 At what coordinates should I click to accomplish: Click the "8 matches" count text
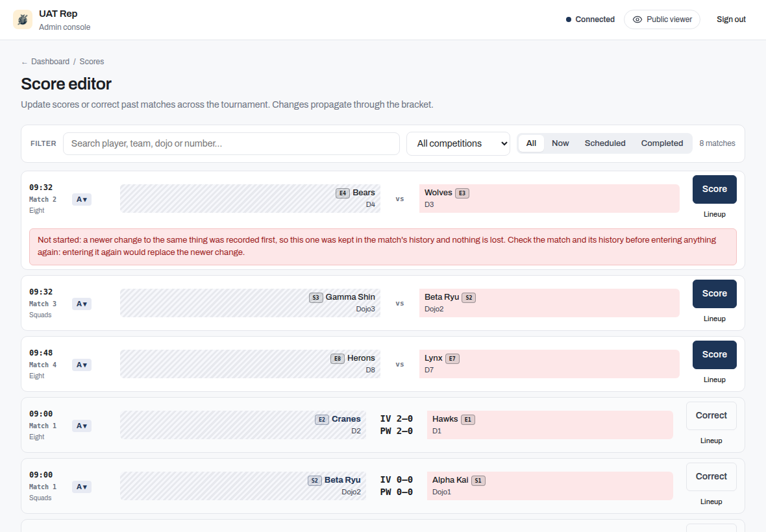717,143
